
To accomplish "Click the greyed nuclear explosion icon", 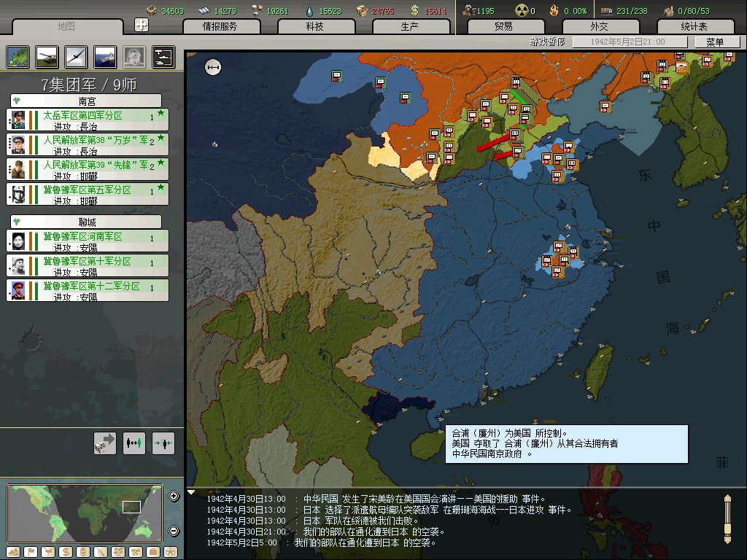I will [134, 57].
